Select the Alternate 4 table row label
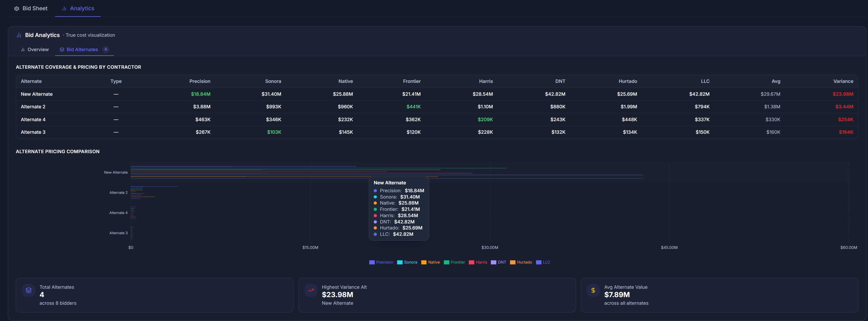Image resolution: width=868 pixels, height=321 pixels. [33, 119]
